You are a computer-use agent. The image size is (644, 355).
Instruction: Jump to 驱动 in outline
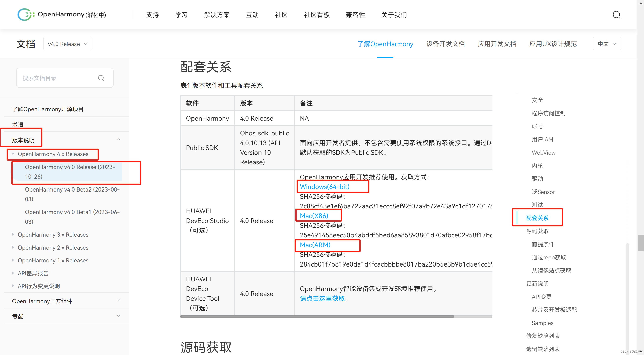537,179
